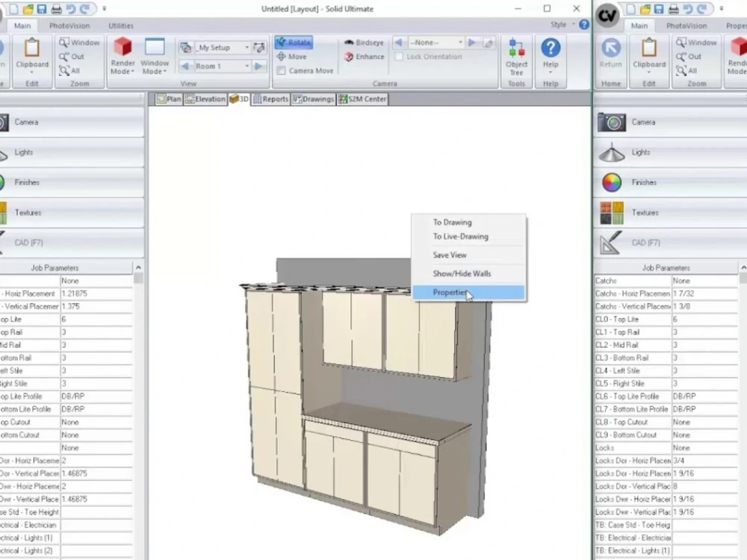Select 'CL6 - Top Lite Profile' row in right window
This screenshot has height=560, width=747.
[x=666, y=396]
